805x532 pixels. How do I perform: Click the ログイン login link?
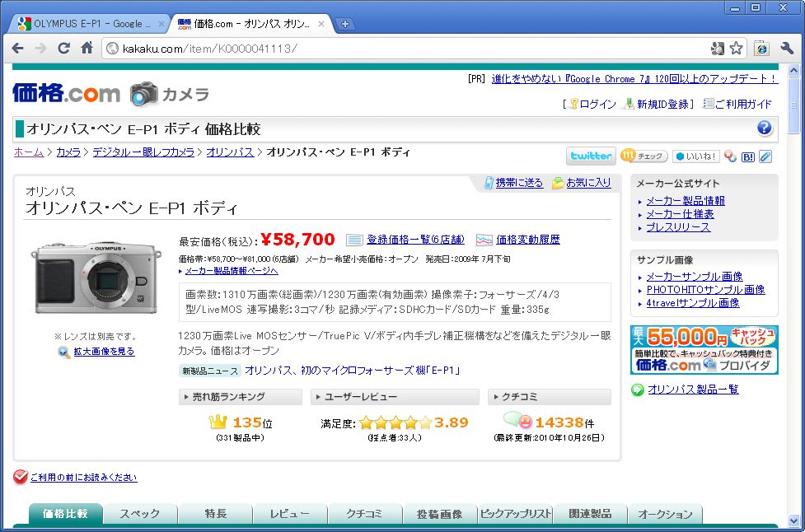pyautogui.click(x=597, y=104)
